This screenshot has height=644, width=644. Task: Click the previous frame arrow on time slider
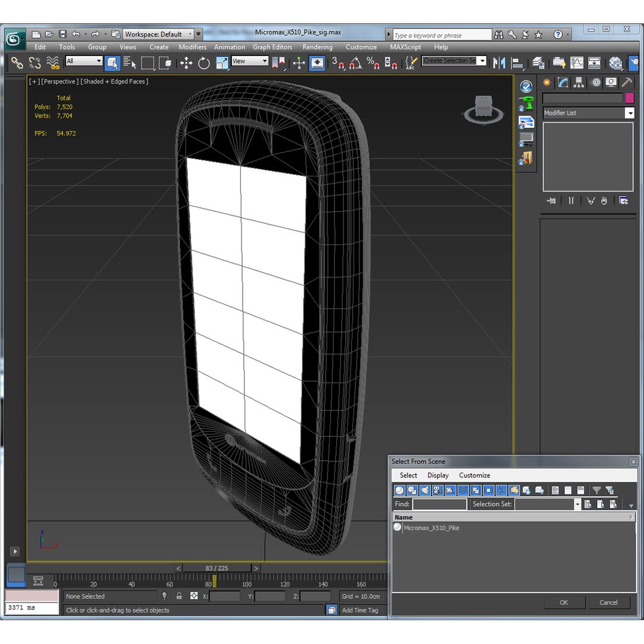pyautogui.click(x=178, y=568)
